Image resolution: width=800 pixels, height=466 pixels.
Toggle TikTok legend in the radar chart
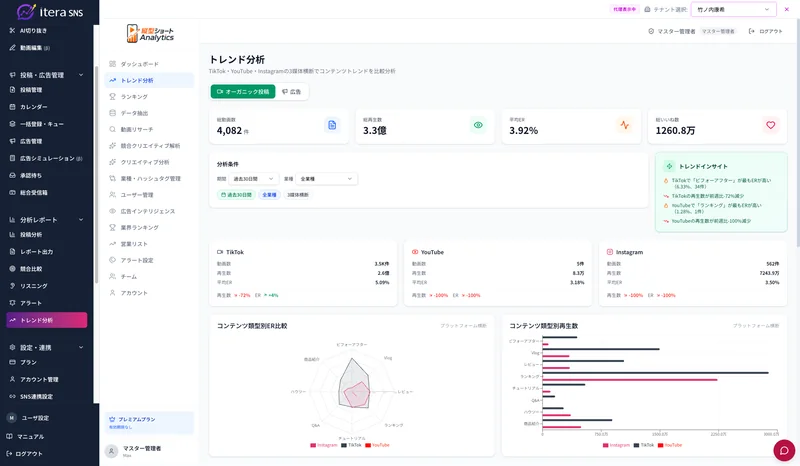click(x=352, y=445)
